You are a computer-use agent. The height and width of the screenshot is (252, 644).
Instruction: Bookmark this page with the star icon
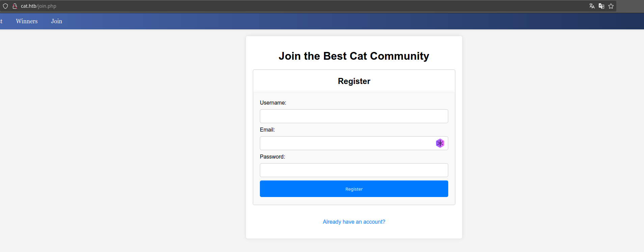point(611,6)
